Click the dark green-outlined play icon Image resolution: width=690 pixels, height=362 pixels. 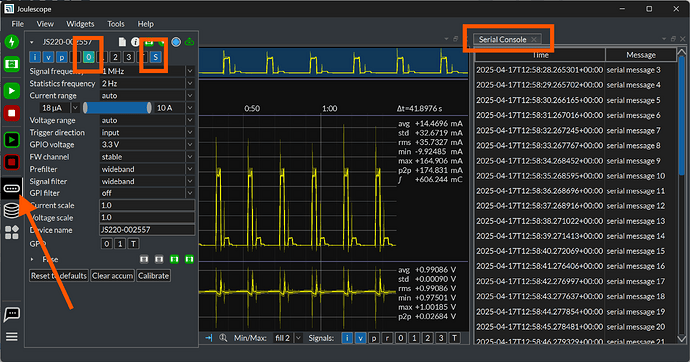click(12, 140)
